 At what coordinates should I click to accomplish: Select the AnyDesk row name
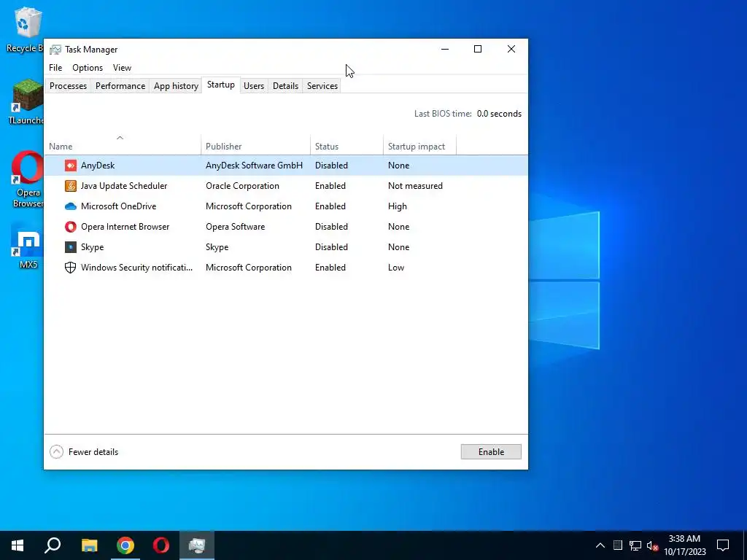point(98,166)
